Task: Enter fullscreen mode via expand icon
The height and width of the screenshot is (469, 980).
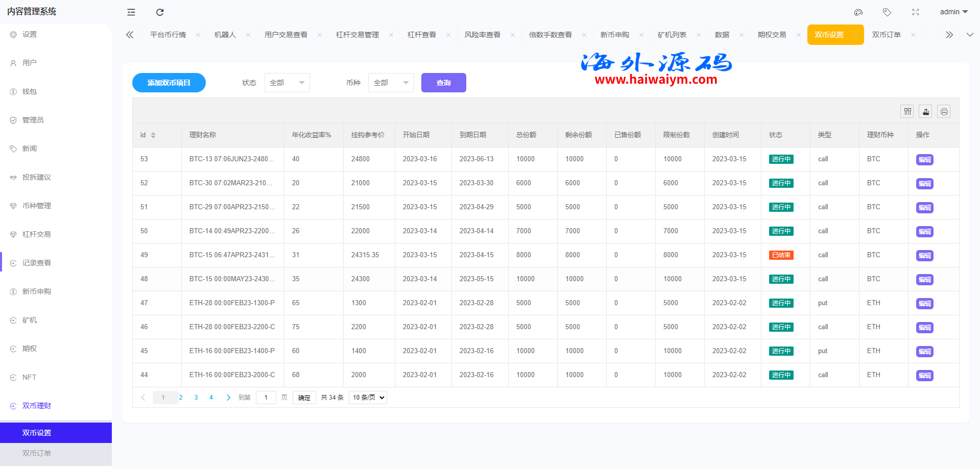Action: tap(916, 12)
